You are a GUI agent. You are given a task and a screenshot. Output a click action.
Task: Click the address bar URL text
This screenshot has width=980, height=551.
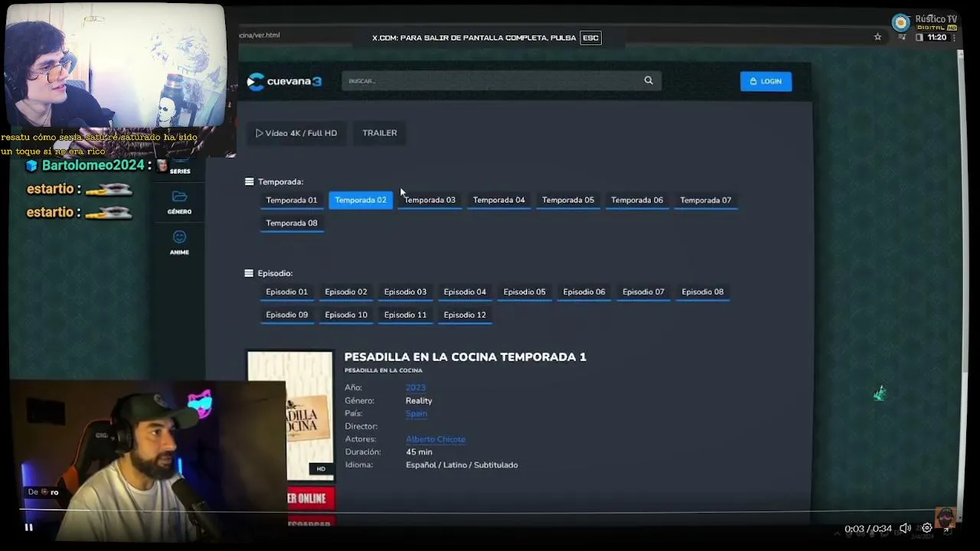pos(260,35)
